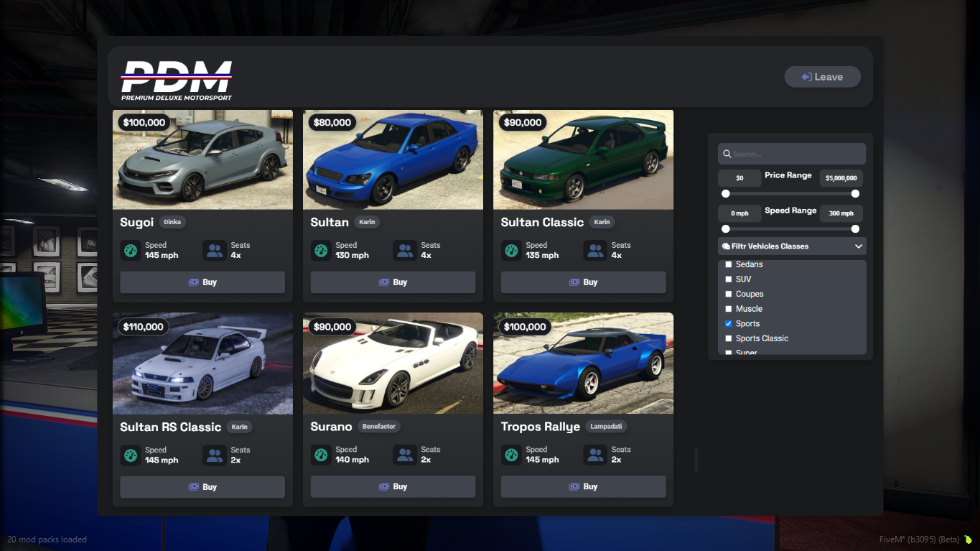Click the Speed Range maximum slider handle
Viewport: 980px width, 551px height.
(x=855, y=229)
